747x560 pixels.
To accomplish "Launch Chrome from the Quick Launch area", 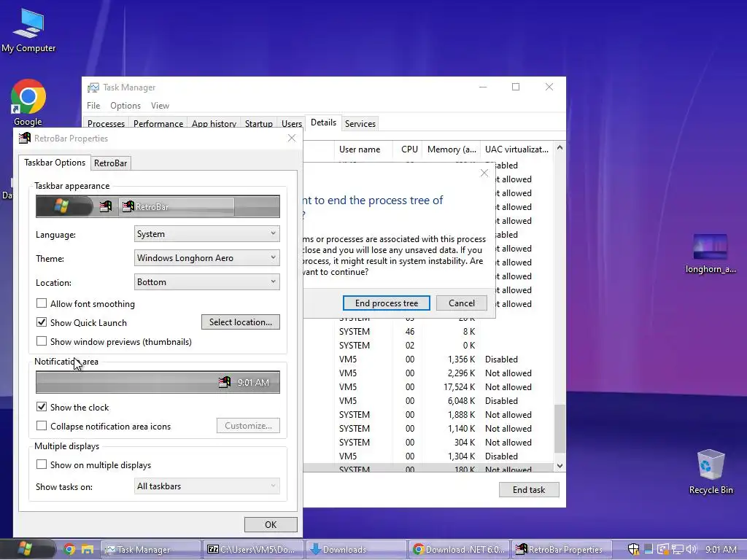I will pyautogui.click(x=69, y=550).
